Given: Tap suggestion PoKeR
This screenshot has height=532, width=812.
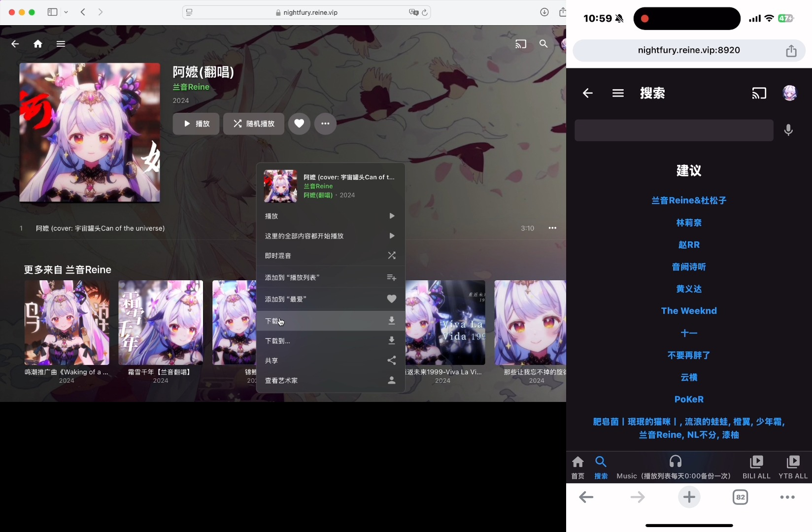Looking at the screenshot, I should click(x=689, y=399).
